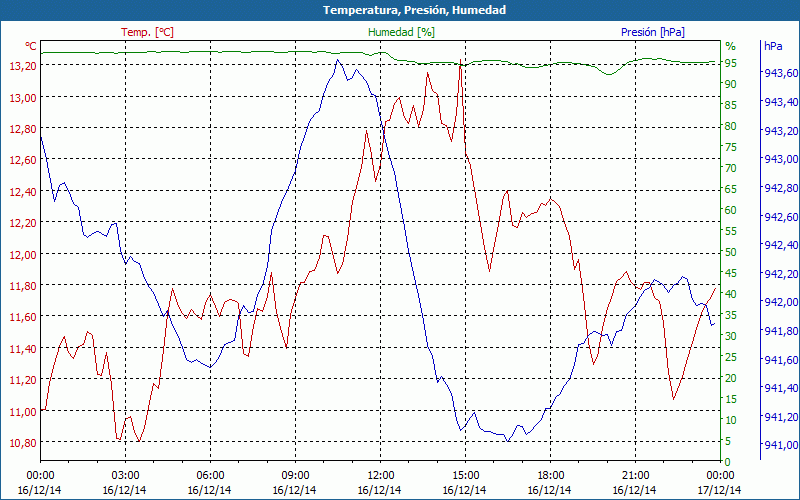Click the '941,40' pressure axis value
800x500 pixels.
pyautogui.click(x=780, y=389)
